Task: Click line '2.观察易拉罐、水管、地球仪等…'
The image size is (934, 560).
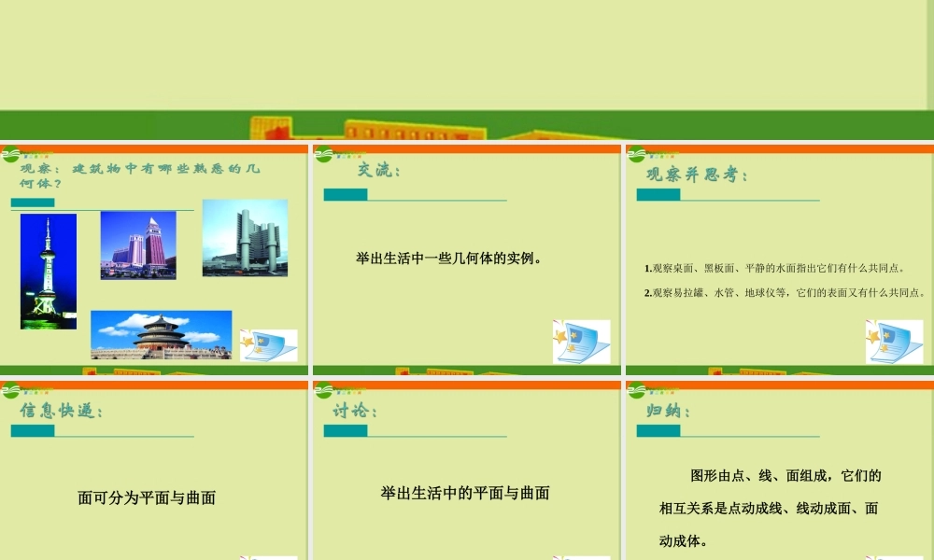Action: pos(785,293)
